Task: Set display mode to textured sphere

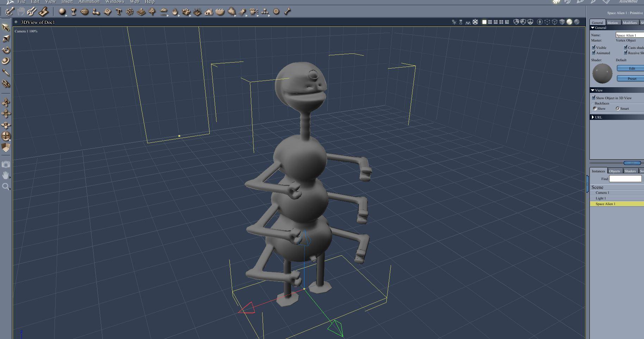Action: point(577,22)
